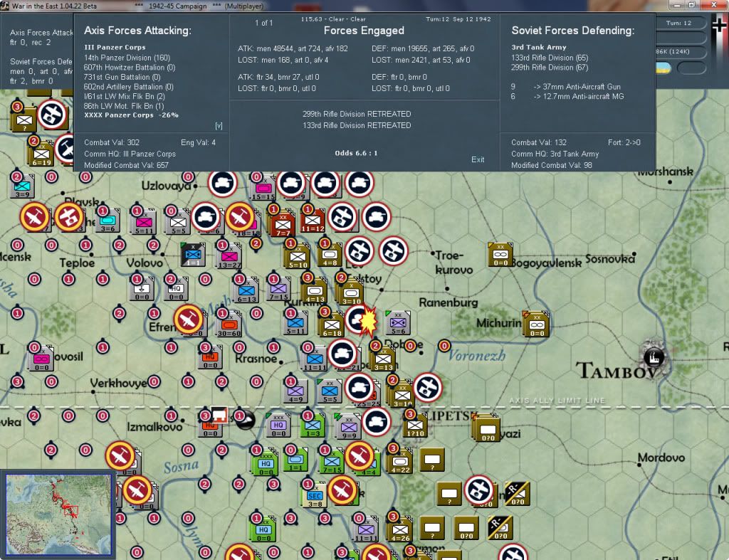Select the grey XXX HQ counter
Image resolution: width=729 pixels, height=560 pixels.
click(278, 425)
